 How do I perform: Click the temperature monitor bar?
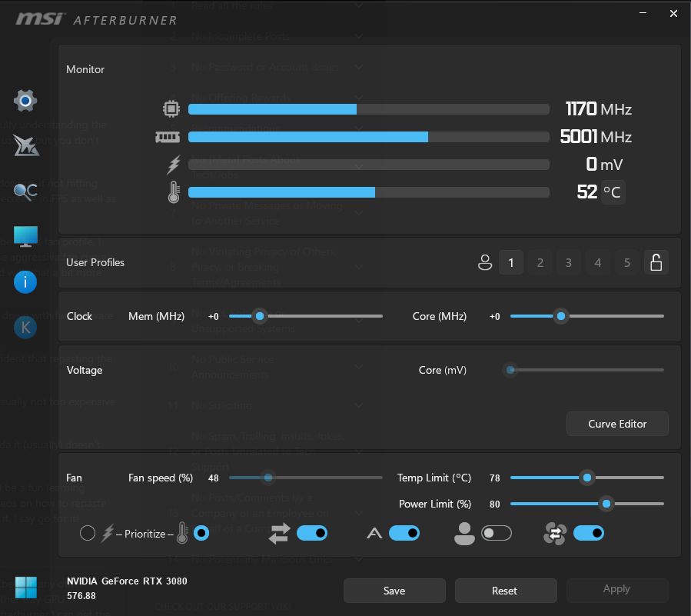point(369,192)
